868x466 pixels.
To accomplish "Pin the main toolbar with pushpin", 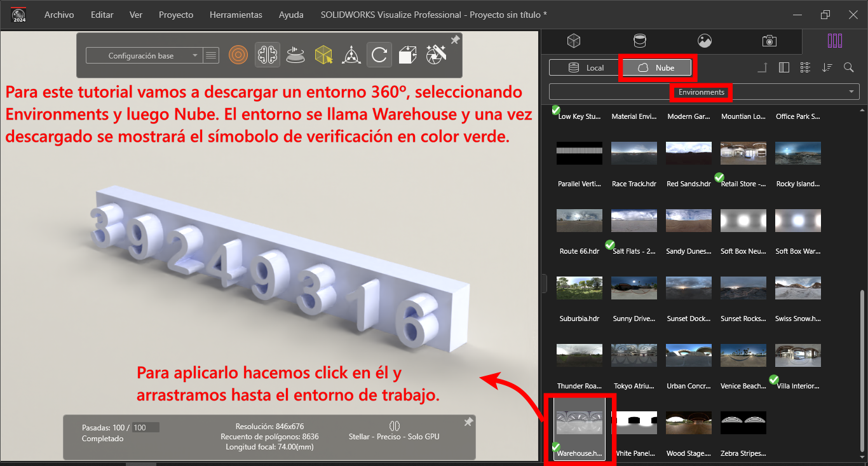I will click(455, 40).
